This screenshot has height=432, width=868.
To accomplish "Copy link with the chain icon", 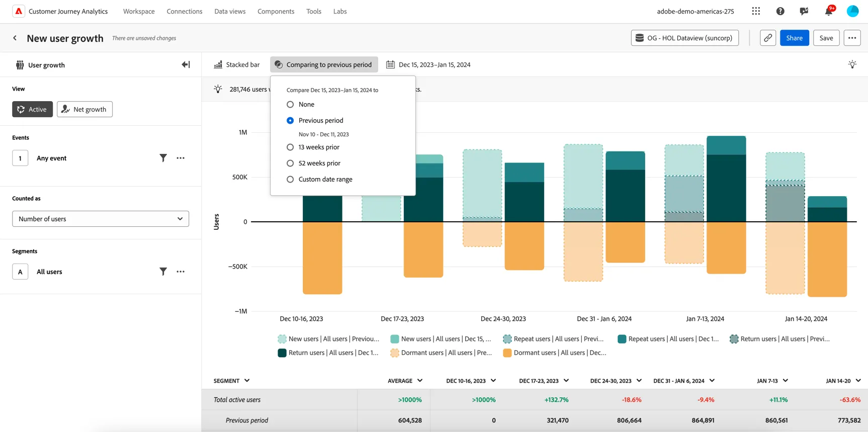I will 768,38.
